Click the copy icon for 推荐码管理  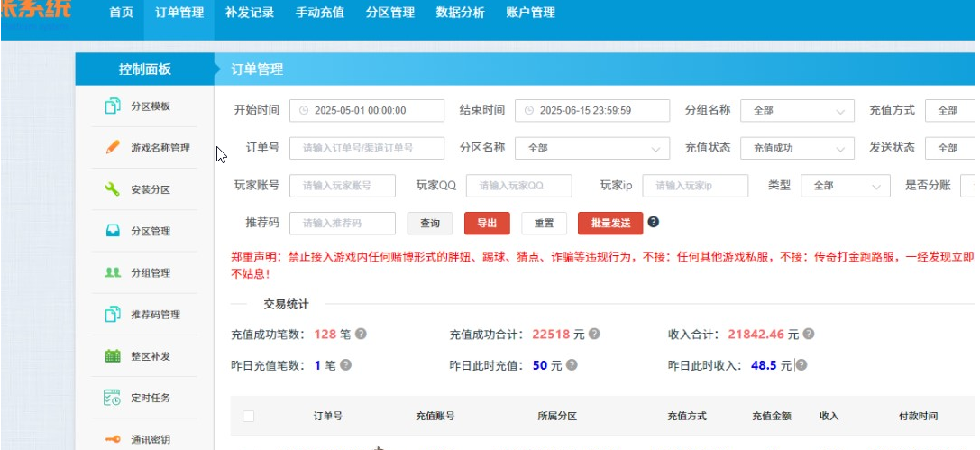click(113, 315)
